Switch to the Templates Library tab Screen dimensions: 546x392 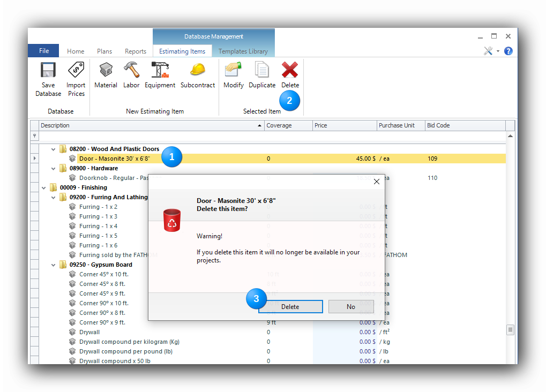click(243, 51)
